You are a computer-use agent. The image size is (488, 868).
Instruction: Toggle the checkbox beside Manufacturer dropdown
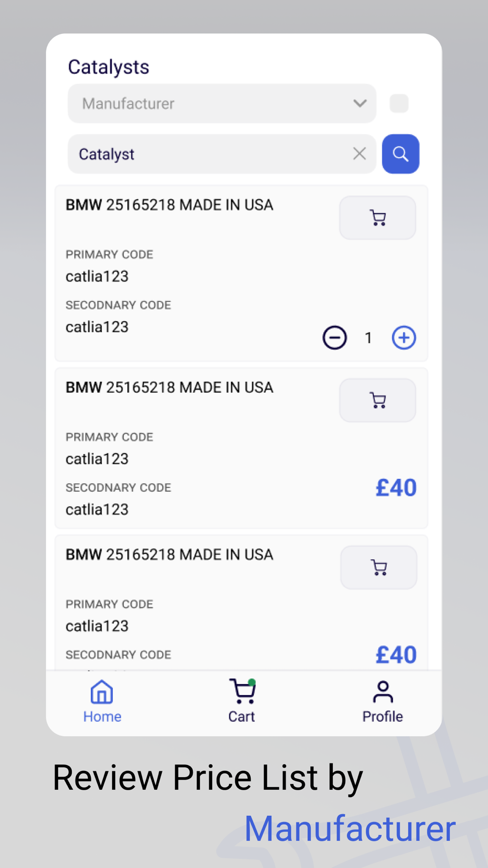[x=399, y=103]
